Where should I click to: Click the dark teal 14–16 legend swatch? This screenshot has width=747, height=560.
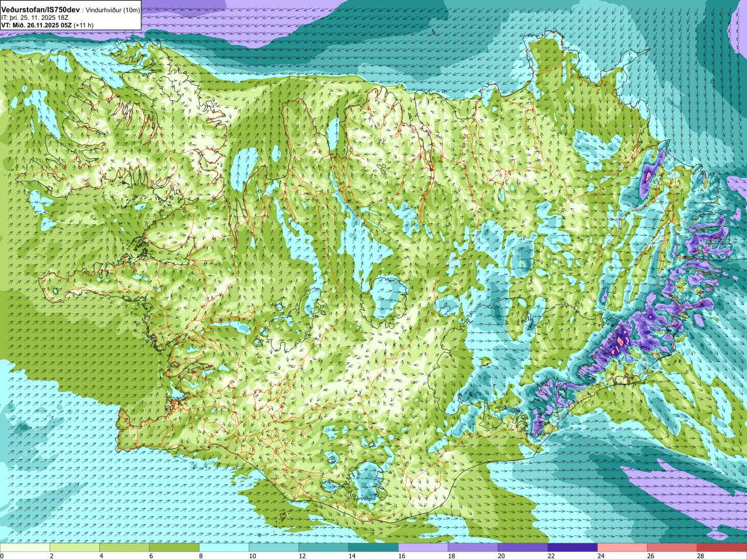(373, 548)
